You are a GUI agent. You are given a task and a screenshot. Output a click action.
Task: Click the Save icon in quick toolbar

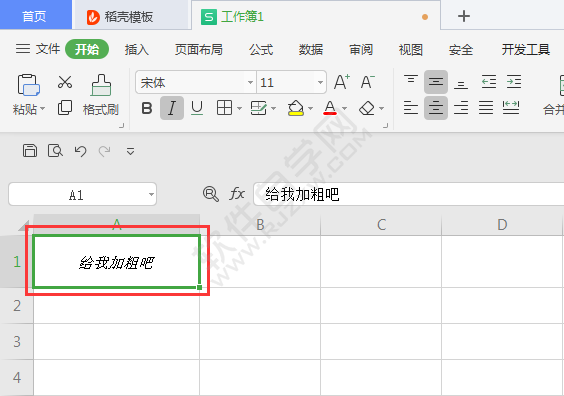click(x=29, y=151)
